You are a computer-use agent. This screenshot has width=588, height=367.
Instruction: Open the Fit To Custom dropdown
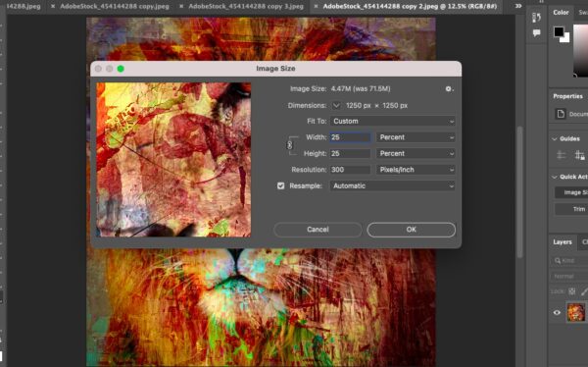pyautogui.click(x=393, y=122)
